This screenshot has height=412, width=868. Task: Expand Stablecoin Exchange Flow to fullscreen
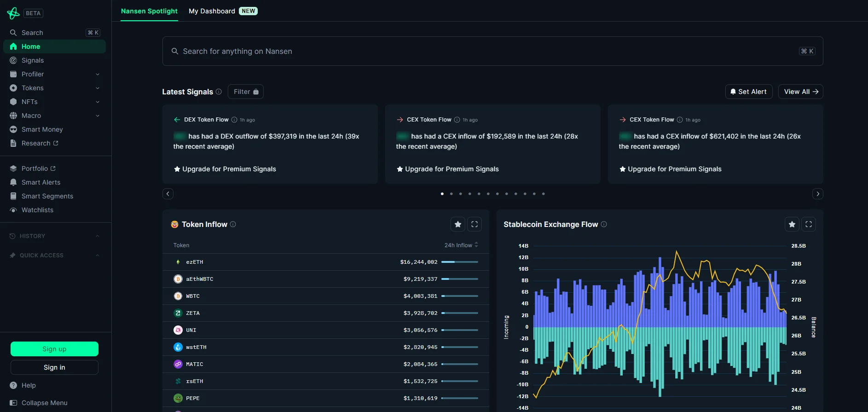809,224
